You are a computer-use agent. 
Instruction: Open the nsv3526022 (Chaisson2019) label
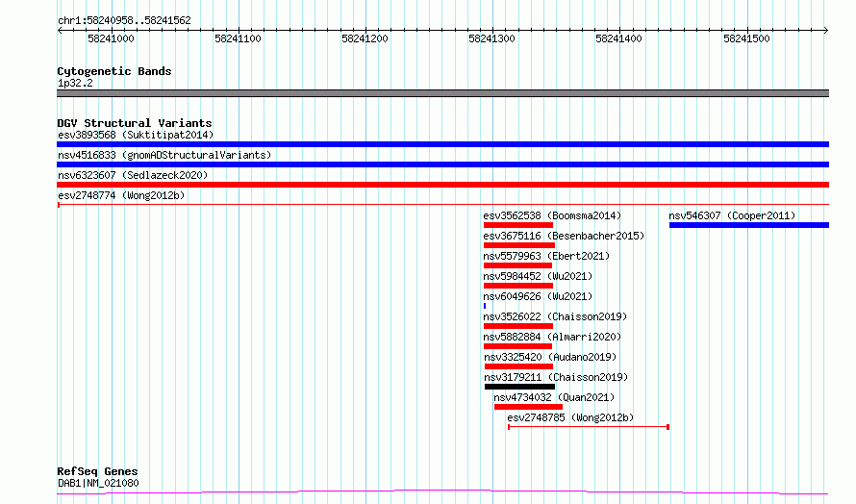tap(555, 316)
